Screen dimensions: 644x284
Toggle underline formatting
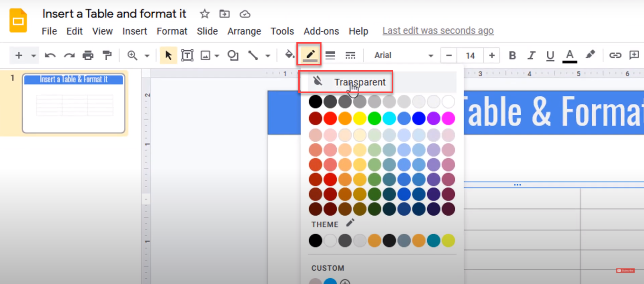(x=550, y=55)
